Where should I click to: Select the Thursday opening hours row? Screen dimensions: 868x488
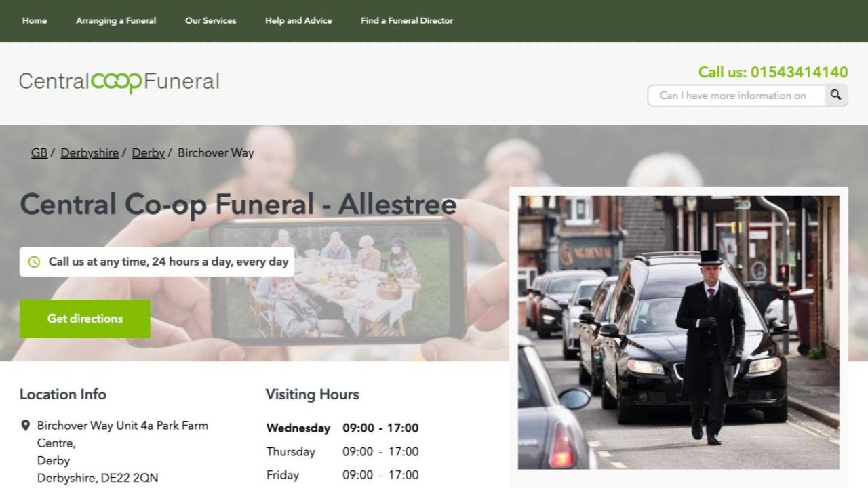(342, 452)
